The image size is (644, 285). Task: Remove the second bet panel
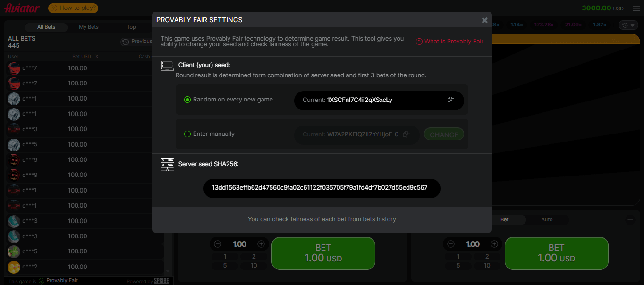[630, 219]
